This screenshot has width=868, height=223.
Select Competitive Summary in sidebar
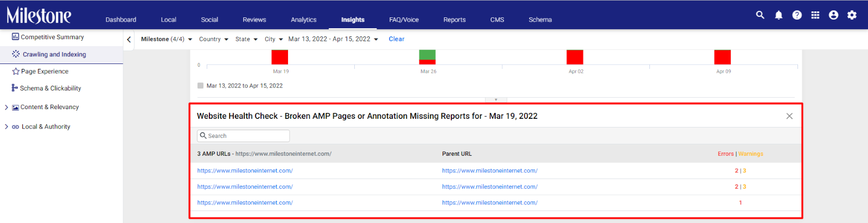(x=52, y=37)
